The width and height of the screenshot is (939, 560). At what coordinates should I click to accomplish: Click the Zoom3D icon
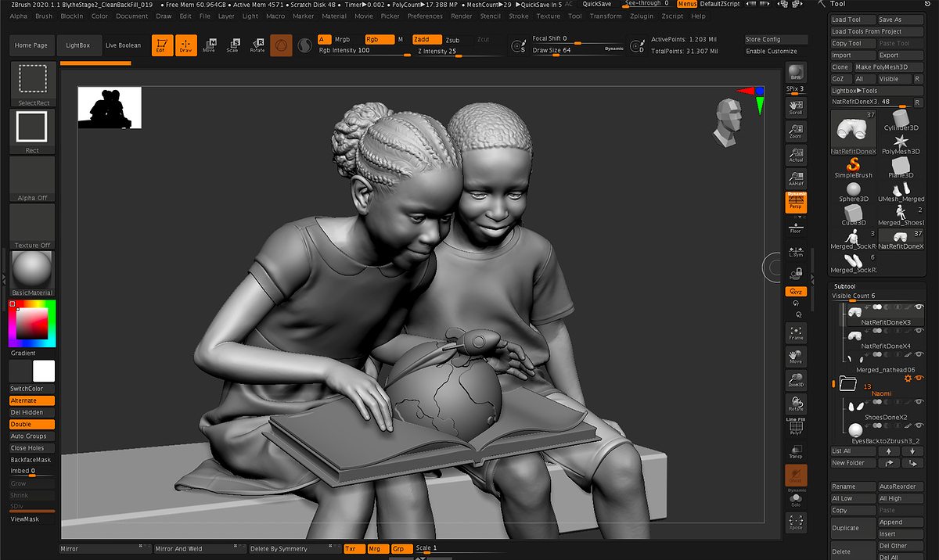click(x=796, y=379)
